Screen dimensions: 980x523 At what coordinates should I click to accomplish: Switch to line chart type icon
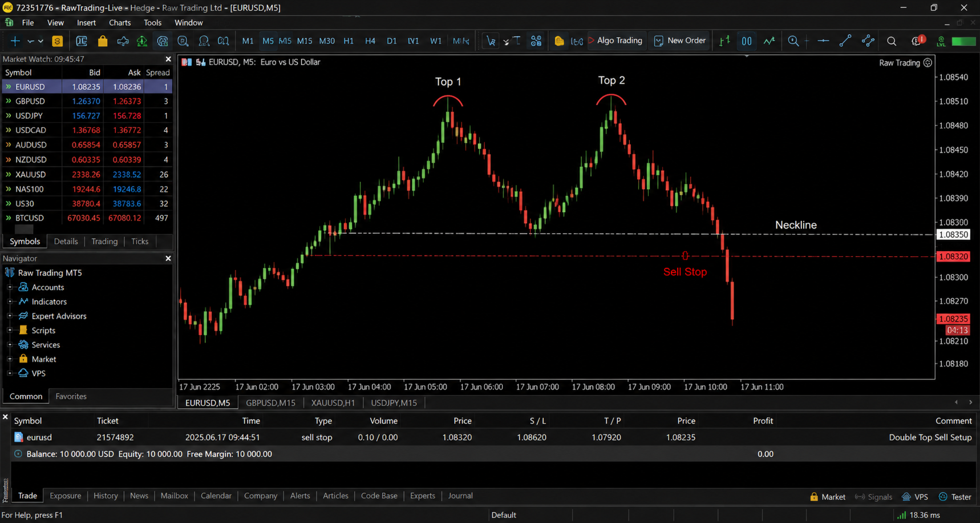tap(769, 41)
